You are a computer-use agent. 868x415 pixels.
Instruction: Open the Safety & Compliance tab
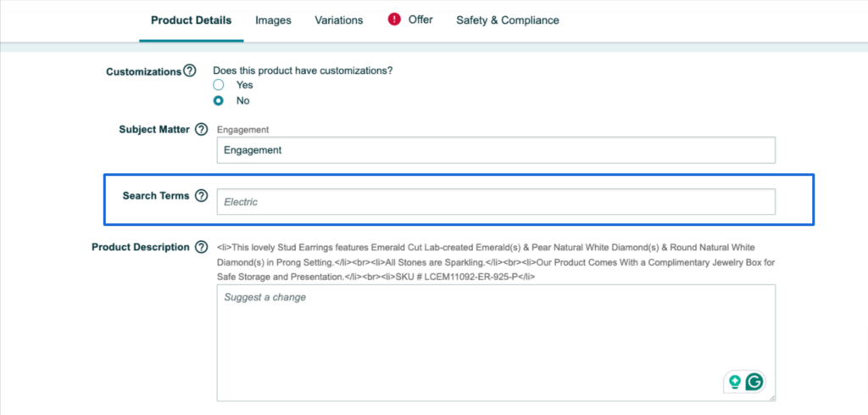508,20
